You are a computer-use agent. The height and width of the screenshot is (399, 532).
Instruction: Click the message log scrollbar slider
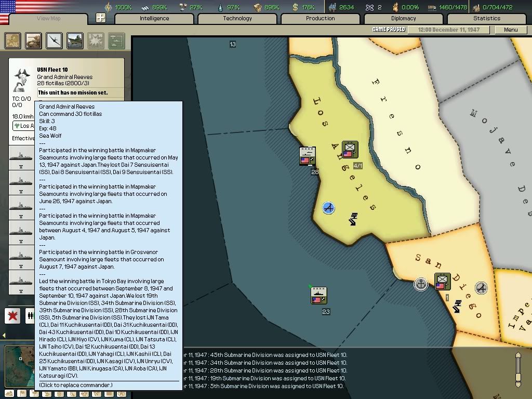coord(517,369)
